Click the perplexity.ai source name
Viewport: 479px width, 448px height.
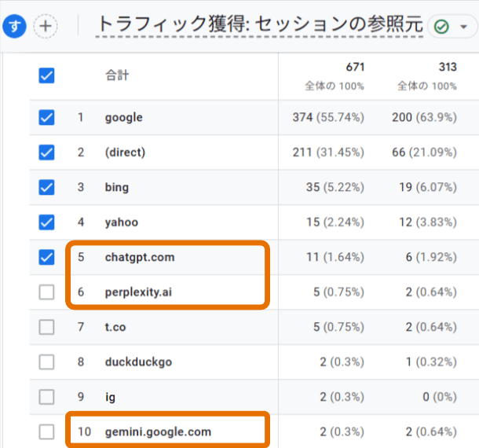click(x=139, y=292)
